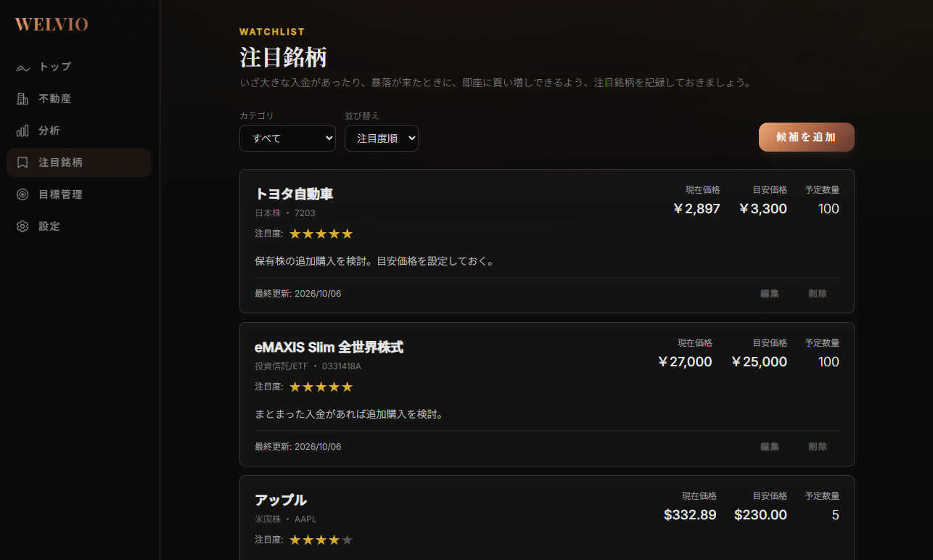Click アップル star rating
This screenshot has height=560, width=933.
pos(321,540)
